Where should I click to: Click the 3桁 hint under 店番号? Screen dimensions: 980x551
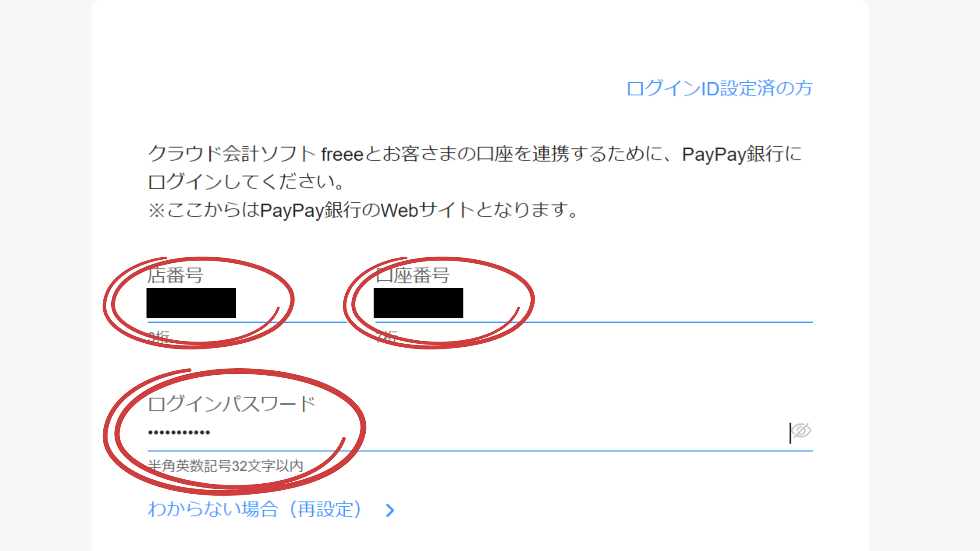[x=158, y=337]
